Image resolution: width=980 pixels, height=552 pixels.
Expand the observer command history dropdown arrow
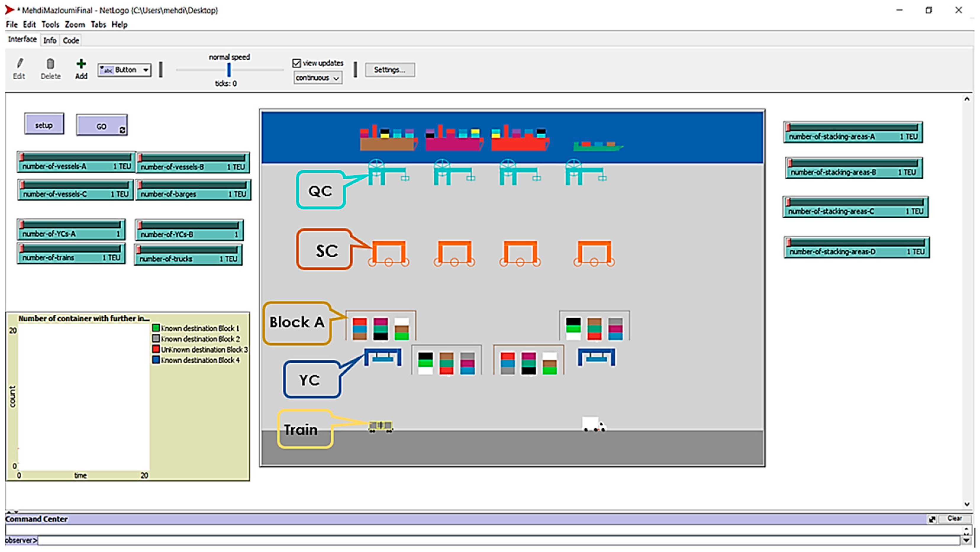pyautogui.click(x=967, y=540)
